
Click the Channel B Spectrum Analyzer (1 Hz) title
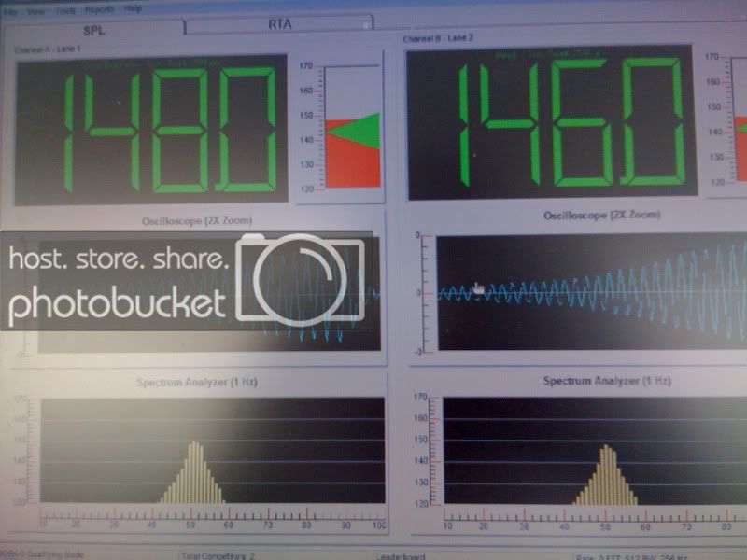(x=607, y=381)
